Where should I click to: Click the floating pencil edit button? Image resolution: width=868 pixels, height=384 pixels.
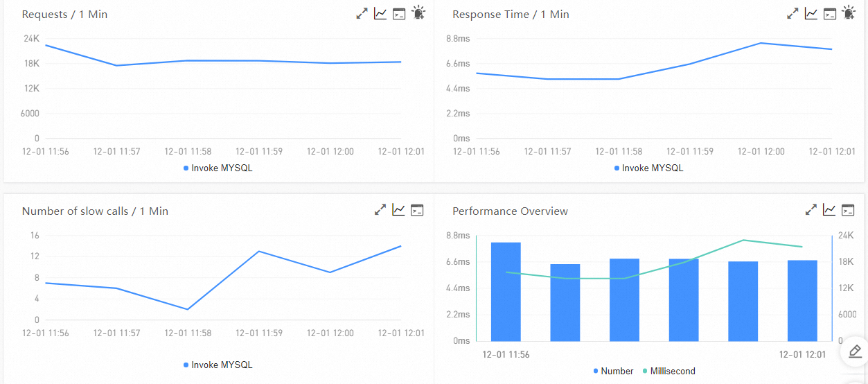pyautogui.click(x=855, y=351)
